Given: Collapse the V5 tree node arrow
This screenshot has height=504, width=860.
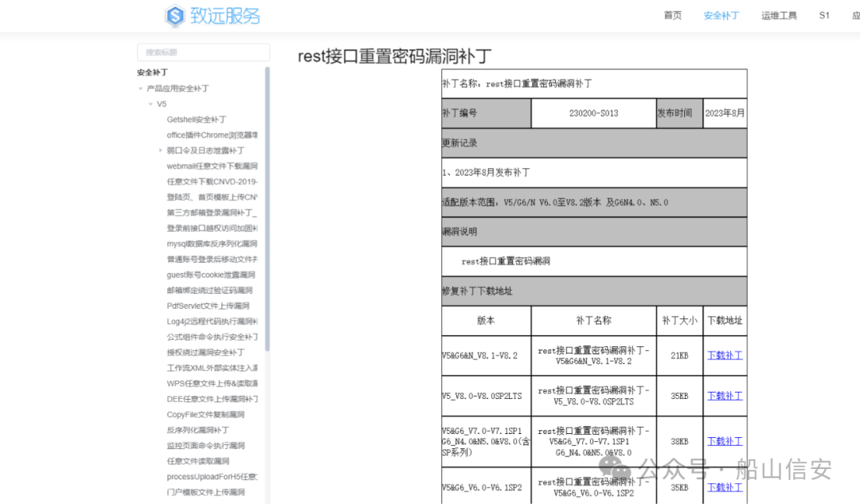Looking at the screenshot, I should point(150,104).
